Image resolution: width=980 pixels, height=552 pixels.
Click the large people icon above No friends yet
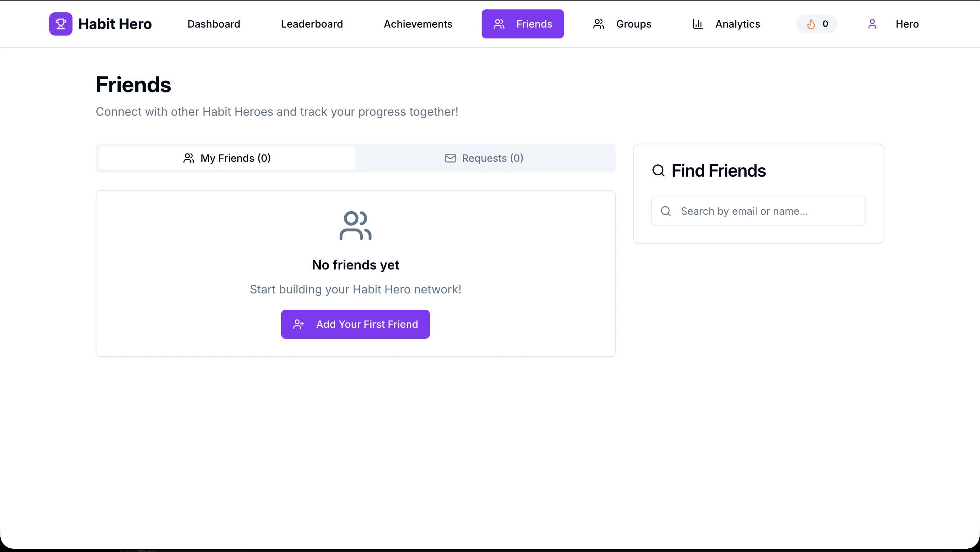tap(355, 225)
